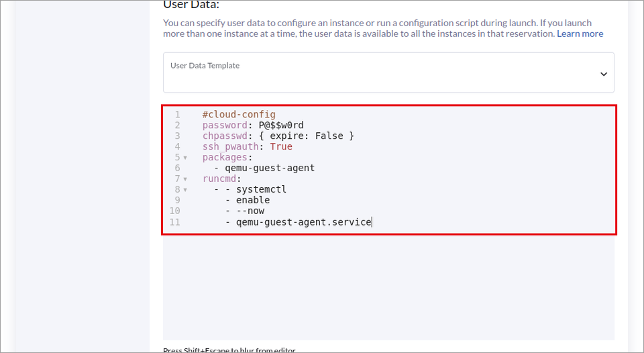This screenshot has height=353, width=644.
Task: Click the #cloud-config line in editor
Action: (x=239, y=114)
